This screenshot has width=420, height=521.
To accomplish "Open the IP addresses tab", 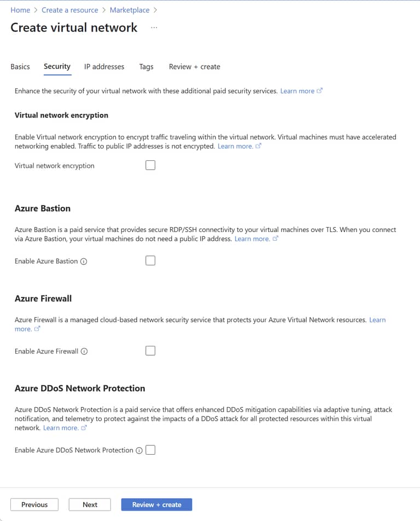I will 104,66.
